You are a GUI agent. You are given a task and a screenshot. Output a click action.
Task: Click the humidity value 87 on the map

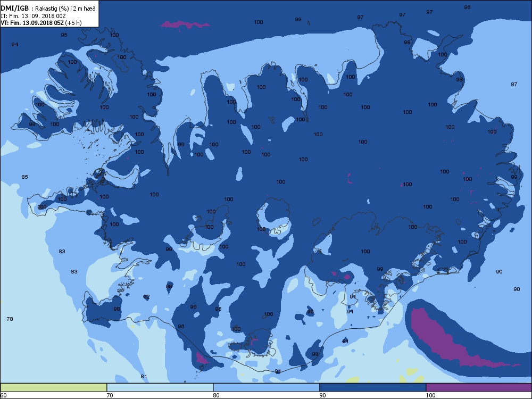(x=514, y=84)
